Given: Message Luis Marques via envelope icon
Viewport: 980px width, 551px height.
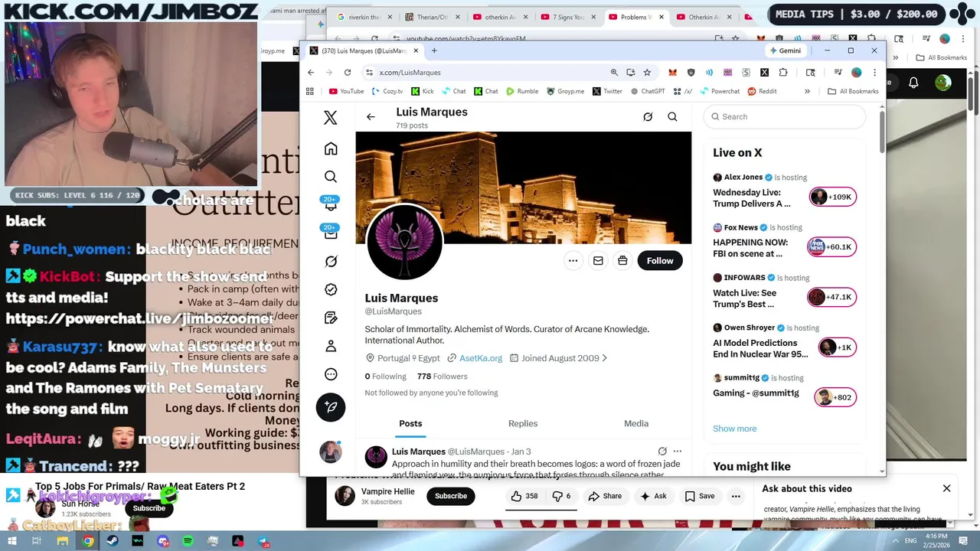Looking at the screenshot, I should pos(598,261).
